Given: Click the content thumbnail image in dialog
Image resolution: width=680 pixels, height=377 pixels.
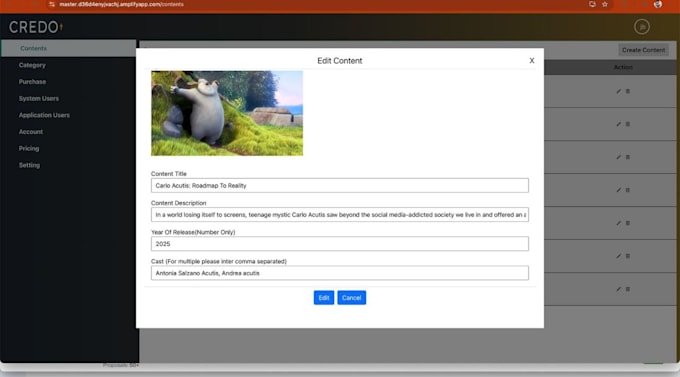Looking at the screenshot, I should pyautogui.click(x=227, y=113).
